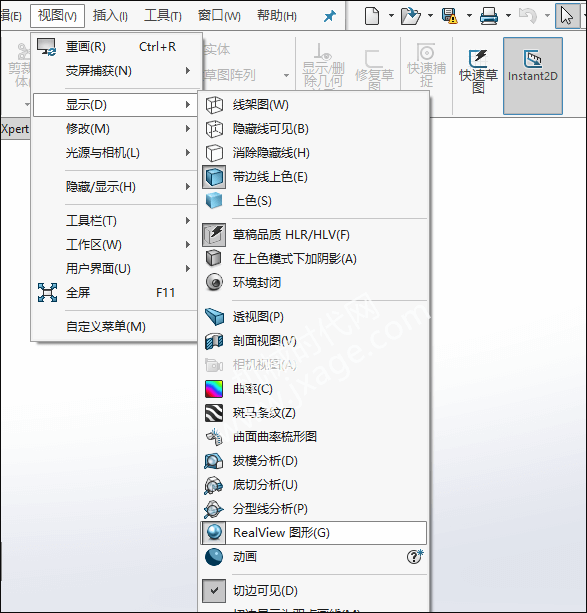Screen dimensions: 587x613
Task: Click the Hidden Lines Visible (隐藏线可见) icon
Action: coord(214,129)
